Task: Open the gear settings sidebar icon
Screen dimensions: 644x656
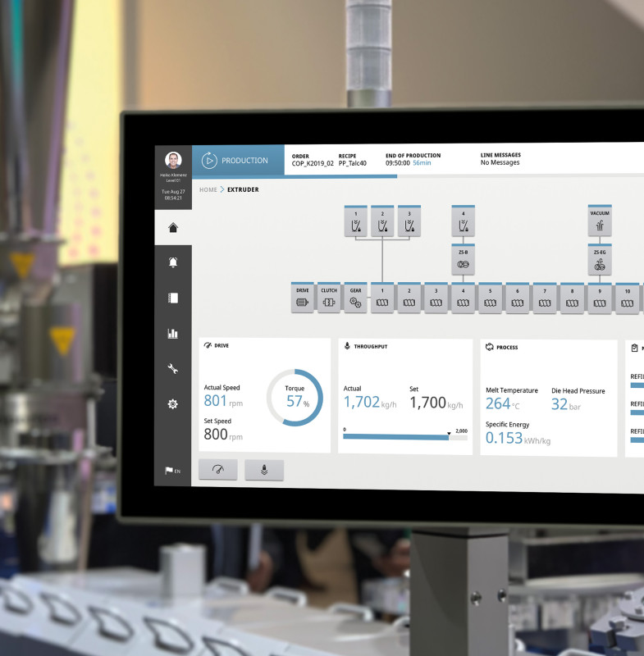Action: pyautogui.click(x=173, y=404)
